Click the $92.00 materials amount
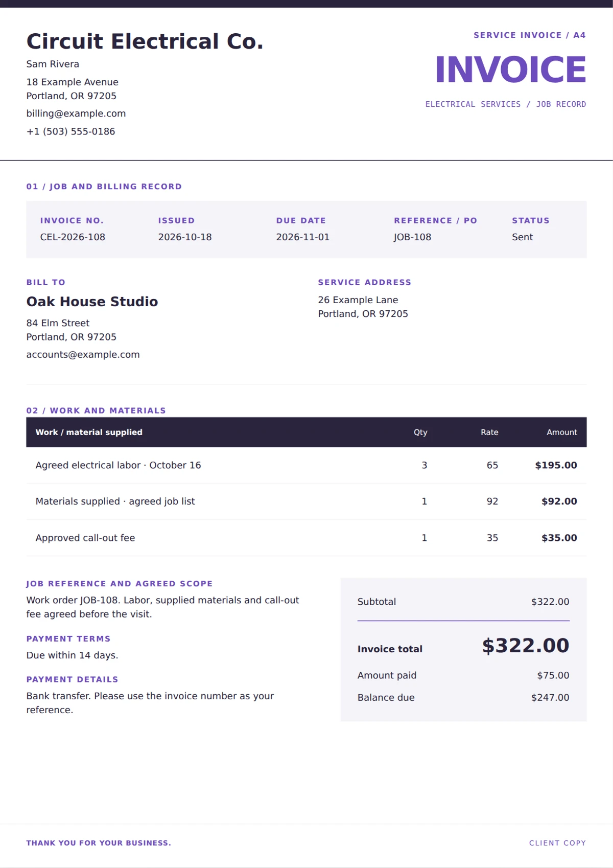This screenshot has width=613, height=868. point(559,501)
